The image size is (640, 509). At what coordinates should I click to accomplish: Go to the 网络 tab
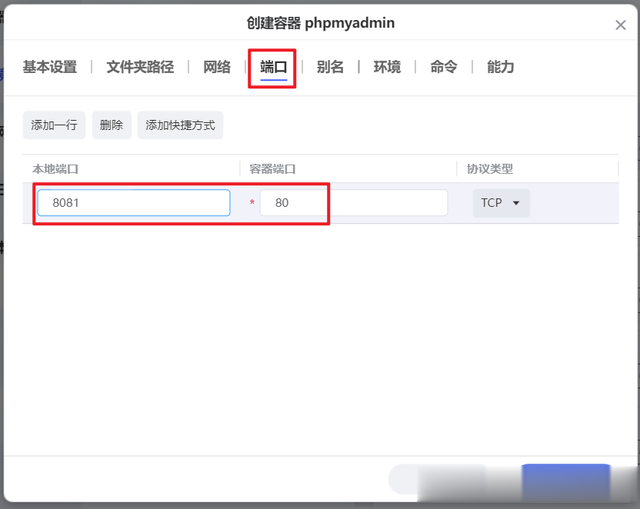tap(217, 67)
